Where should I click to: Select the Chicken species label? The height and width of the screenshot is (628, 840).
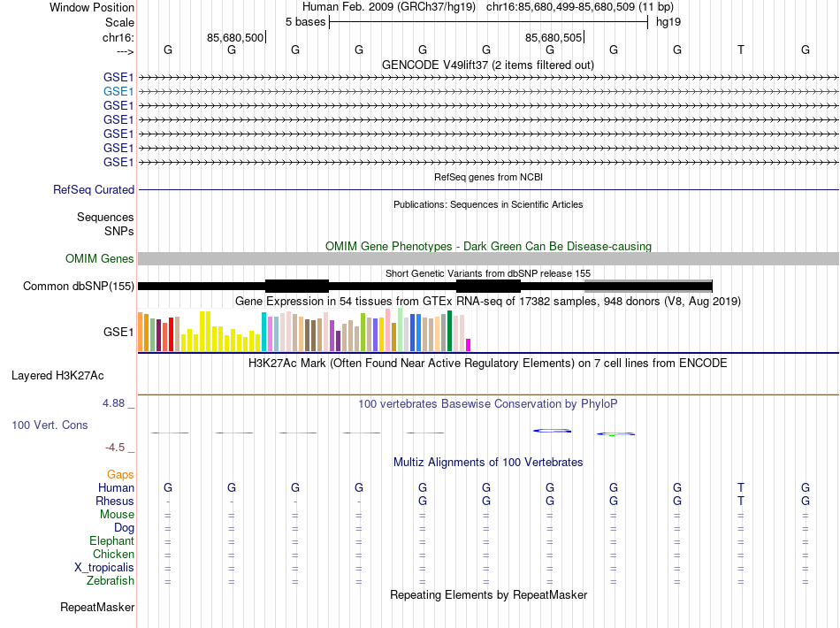click(113, 554)
